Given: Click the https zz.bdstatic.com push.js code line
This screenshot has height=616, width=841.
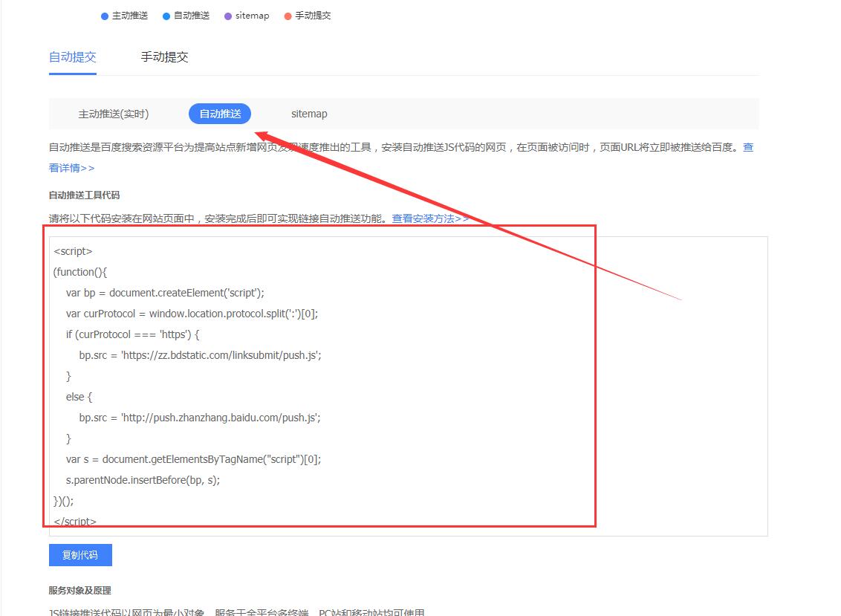Looking at the screenshot, I should point(200,355).
